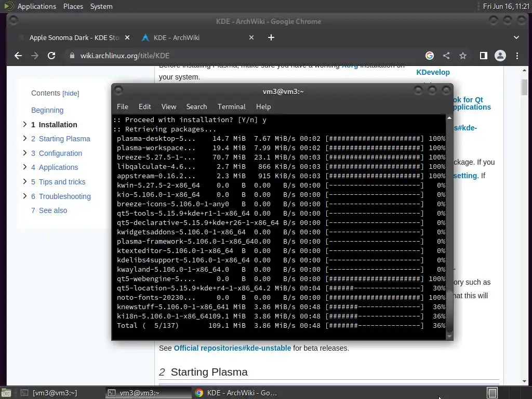Go to 2 Starting Plasma link
Image resolution: width=532 pixels, height=399 pixels.
60,139
